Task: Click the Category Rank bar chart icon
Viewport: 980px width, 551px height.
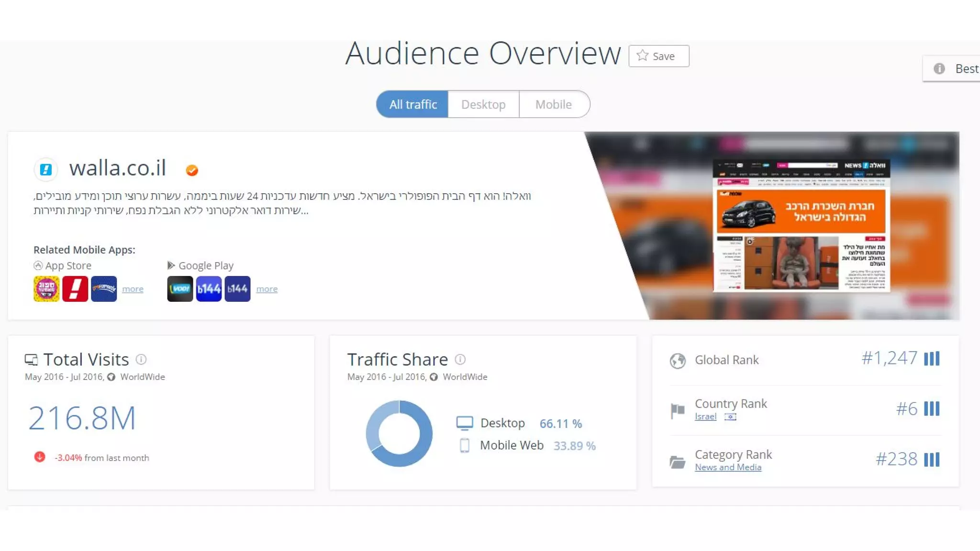Action: (931, 460)
